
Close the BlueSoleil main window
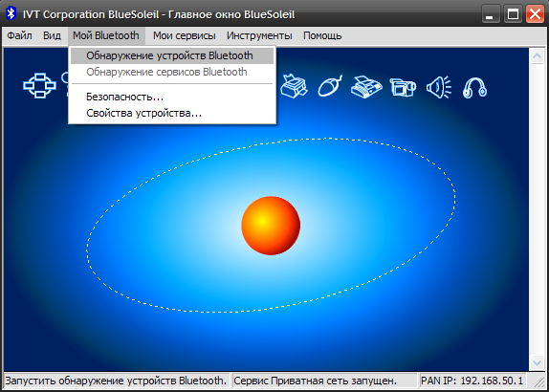click(x=535, y=14)
